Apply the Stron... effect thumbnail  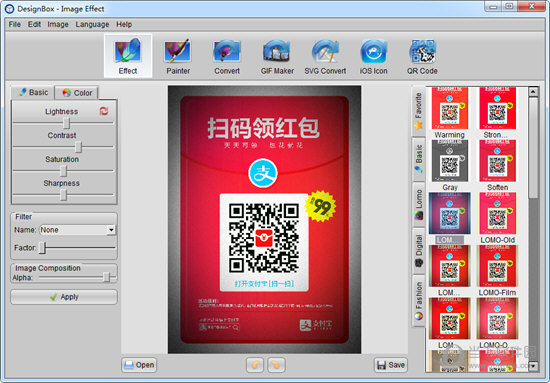[x=497, y=108]
